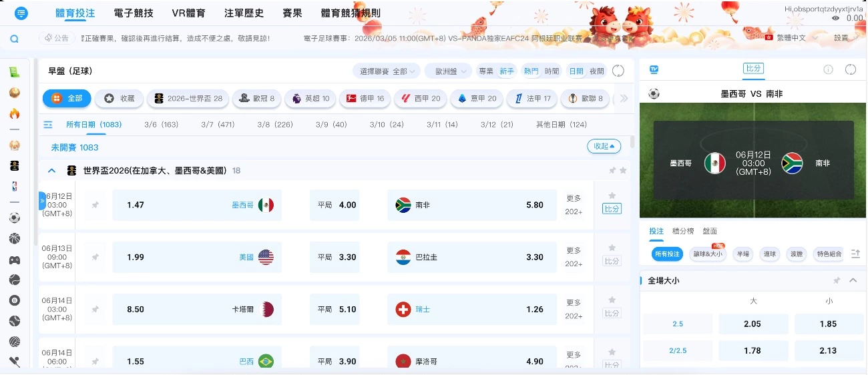This screenshot has height=375, width=868.
Task: Toggle balance visibility eye icon
Action: pyautogui.click(x=835, y=19)
